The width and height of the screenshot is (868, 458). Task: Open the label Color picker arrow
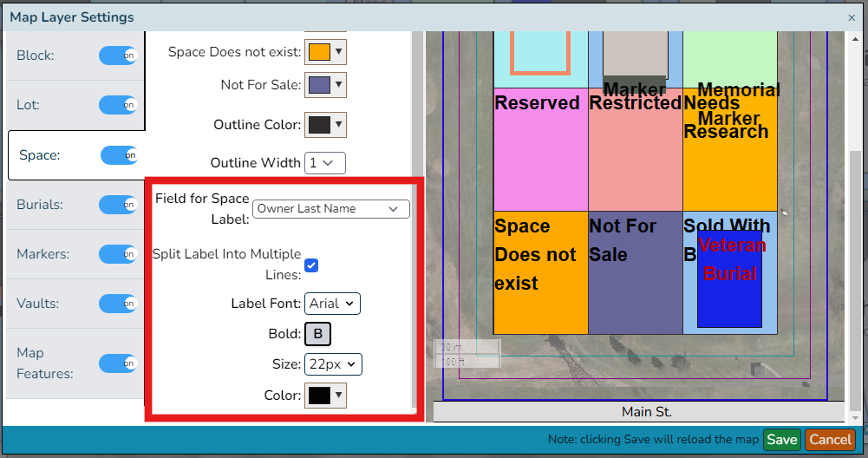[339, 396]
